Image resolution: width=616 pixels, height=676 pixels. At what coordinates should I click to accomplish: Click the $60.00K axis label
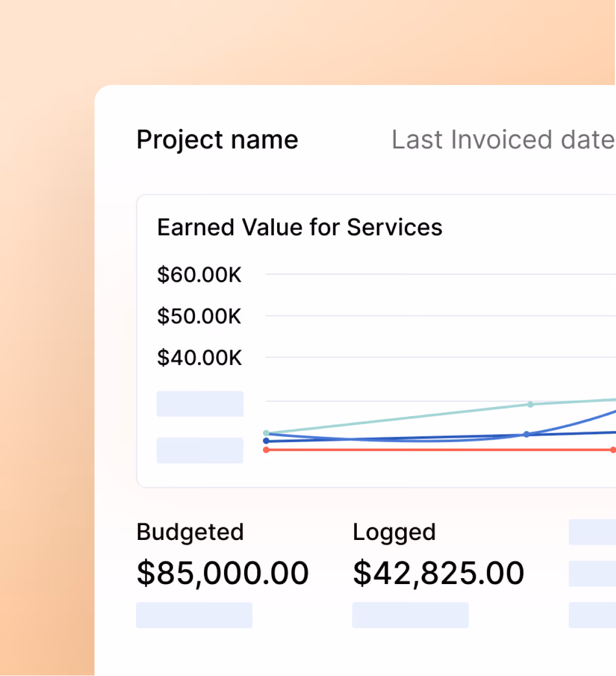click(x=199, y=275)
